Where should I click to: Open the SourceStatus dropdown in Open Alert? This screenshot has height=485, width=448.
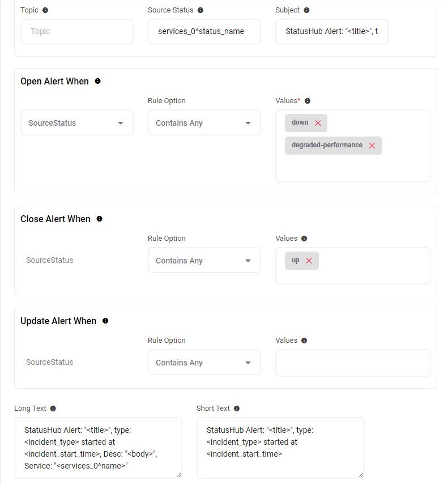click(x=77, y=123)
